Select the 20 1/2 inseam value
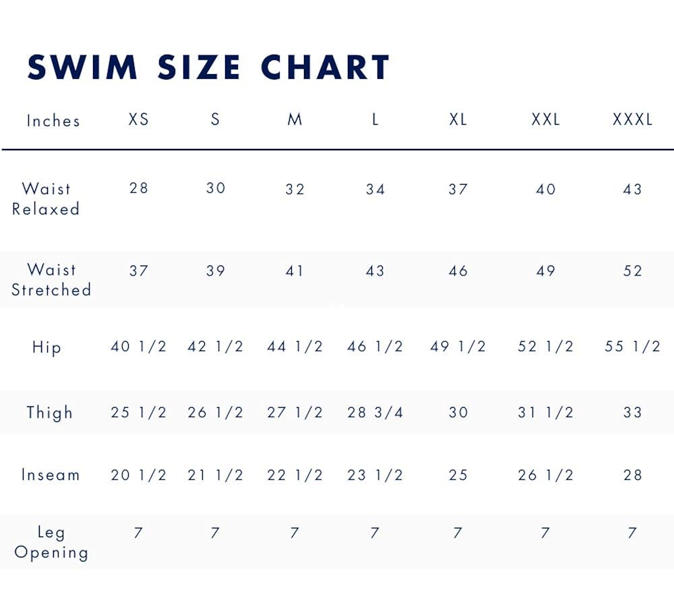This screenshot has width=674, height=616. [138, 475]
